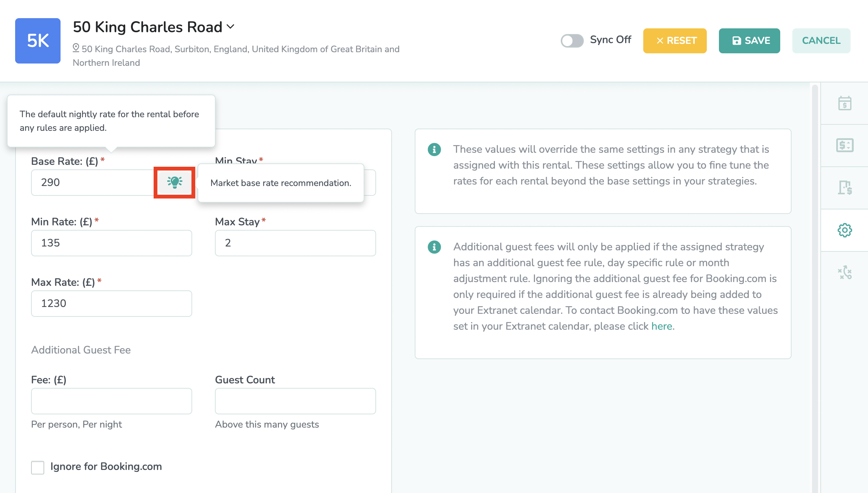This screenshot has height=493, width=868.
Task: Save the rental settings
Action: [x=749, y=41]
